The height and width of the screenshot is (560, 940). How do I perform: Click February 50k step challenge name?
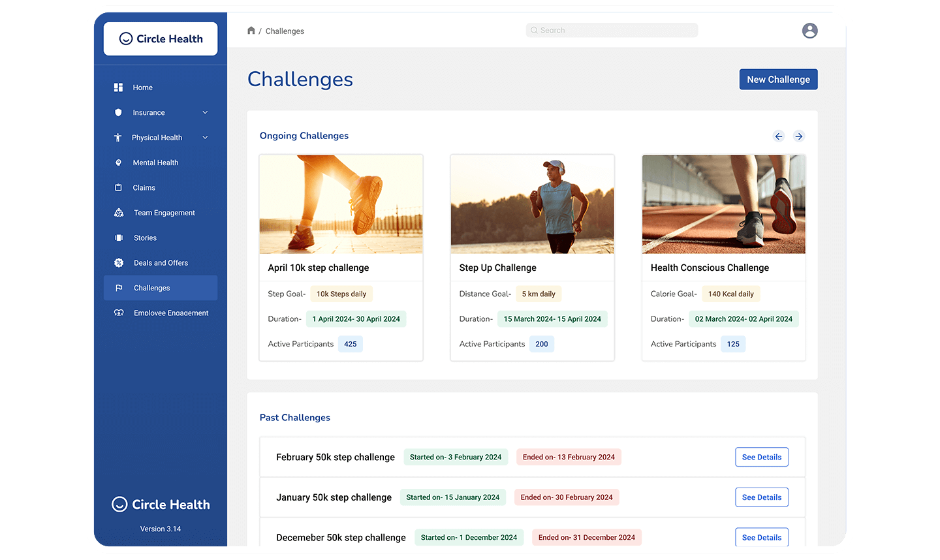tap(336, 457)
